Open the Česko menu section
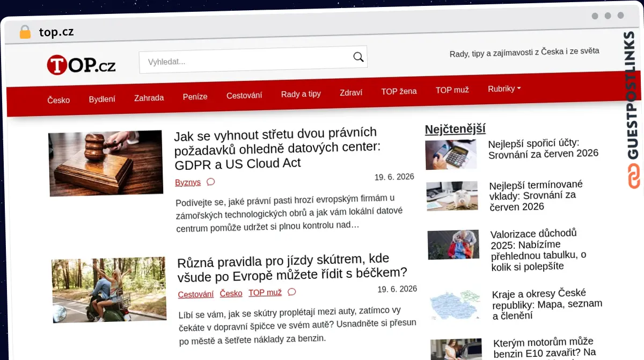This screenshot has width=644, height=360. click(58, 100)
